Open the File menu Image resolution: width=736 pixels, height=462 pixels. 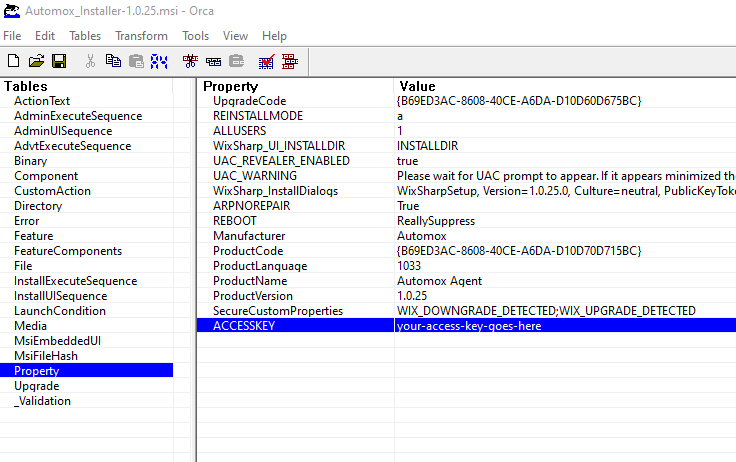tap(12, 36)
